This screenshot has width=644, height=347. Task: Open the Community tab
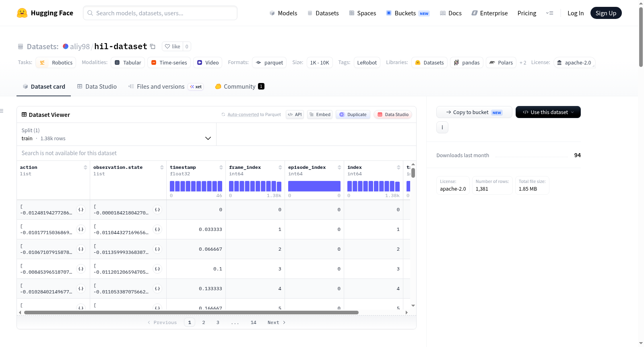tap(239, 87)
